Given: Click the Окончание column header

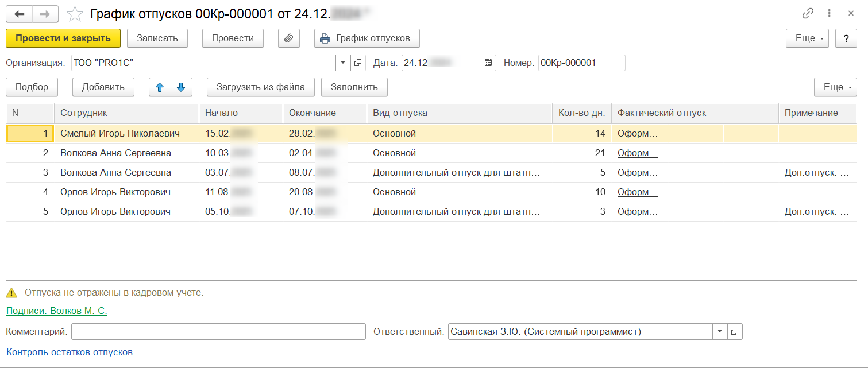Looking at the screenshot, I should pos(325,113).
